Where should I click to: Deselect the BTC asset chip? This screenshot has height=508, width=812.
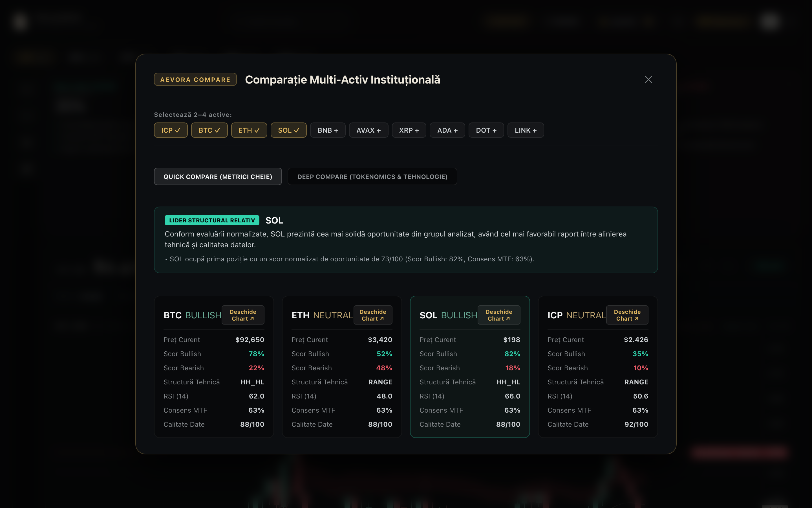pyautogui.click(x=209, y=130)
